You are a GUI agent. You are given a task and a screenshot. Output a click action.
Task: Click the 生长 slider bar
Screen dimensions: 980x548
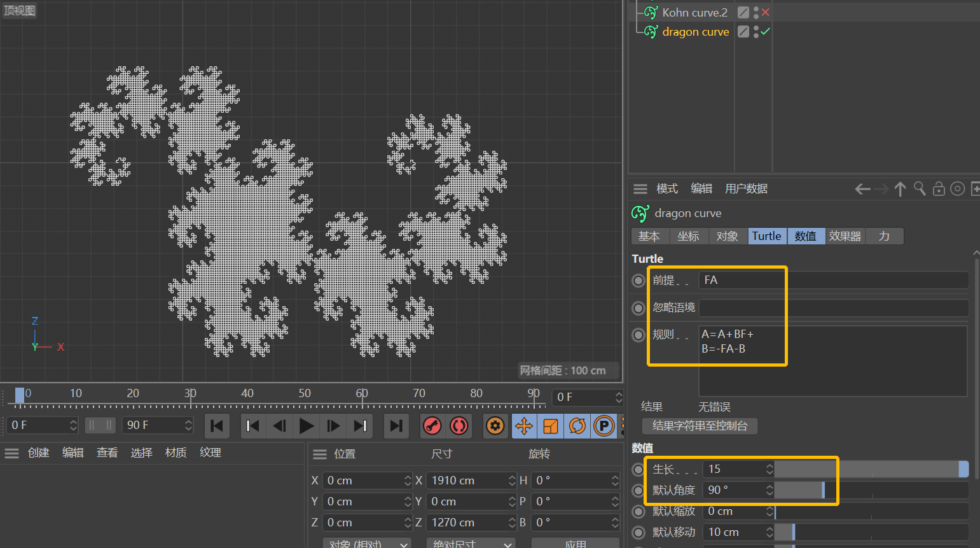pyautogui.click(x=871, y=469)
